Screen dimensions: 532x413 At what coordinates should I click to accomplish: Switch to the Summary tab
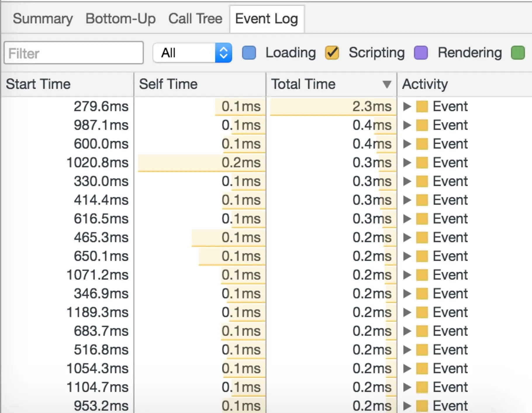[x=43, y=19]
